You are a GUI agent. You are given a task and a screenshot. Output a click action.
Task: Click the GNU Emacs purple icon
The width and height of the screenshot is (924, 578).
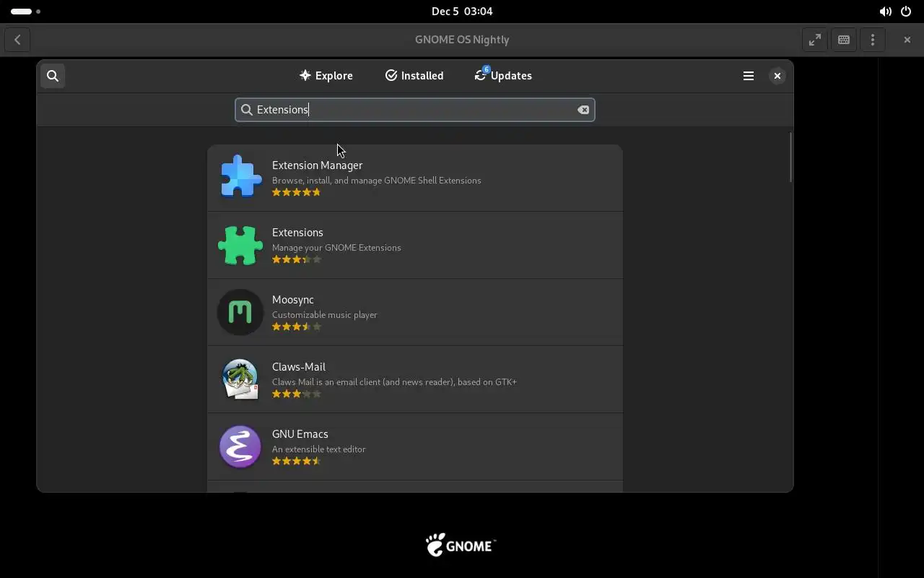click(240, 447)
